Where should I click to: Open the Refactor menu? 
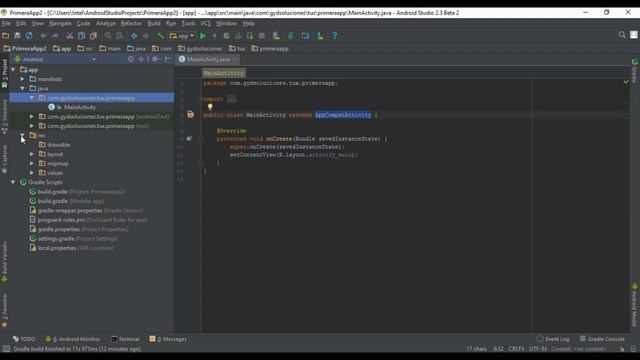[x=131, y=23]
